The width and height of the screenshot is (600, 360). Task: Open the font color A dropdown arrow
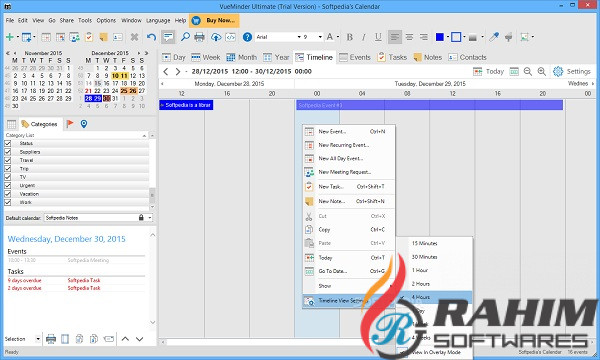pos(338,37)
